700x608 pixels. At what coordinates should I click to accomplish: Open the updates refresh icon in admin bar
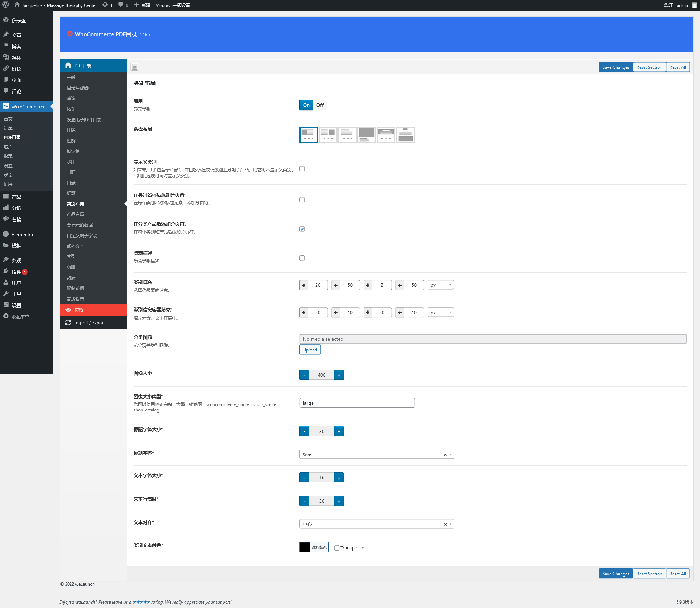[x=105, y=5]
